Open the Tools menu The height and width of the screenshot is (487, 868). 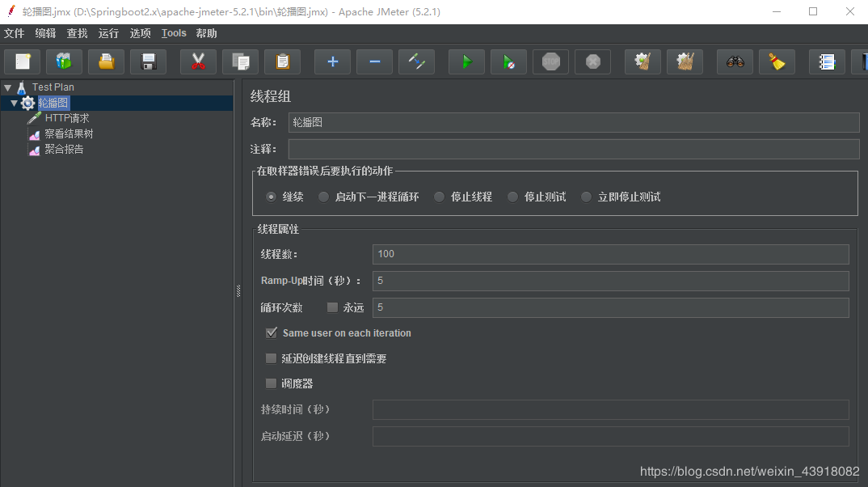coord(174,33)
